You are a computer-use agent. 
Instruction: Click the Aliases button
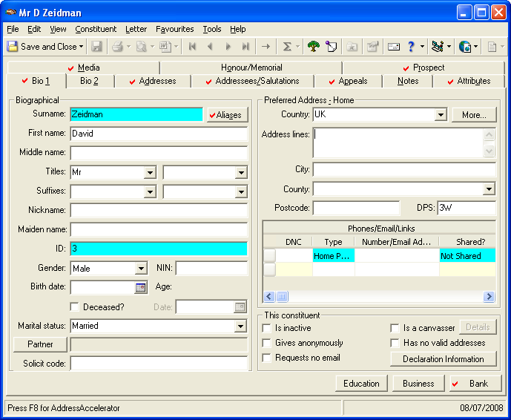click(228, 115)
